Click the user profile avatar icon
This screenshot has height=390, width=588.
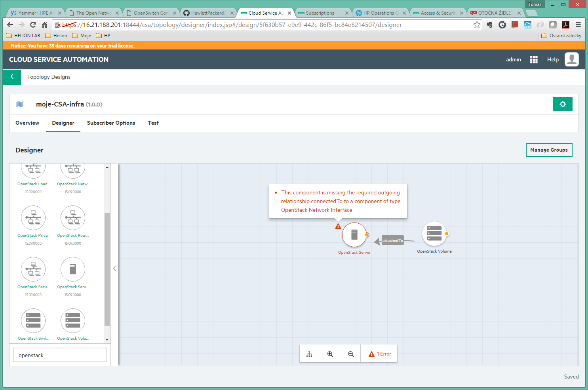[571, 59]
